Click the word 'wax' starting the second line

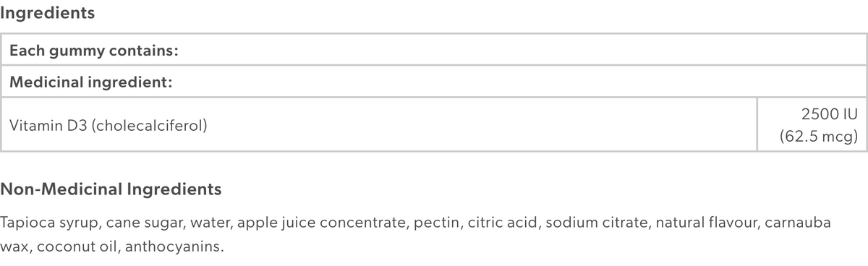pos(13,247)
